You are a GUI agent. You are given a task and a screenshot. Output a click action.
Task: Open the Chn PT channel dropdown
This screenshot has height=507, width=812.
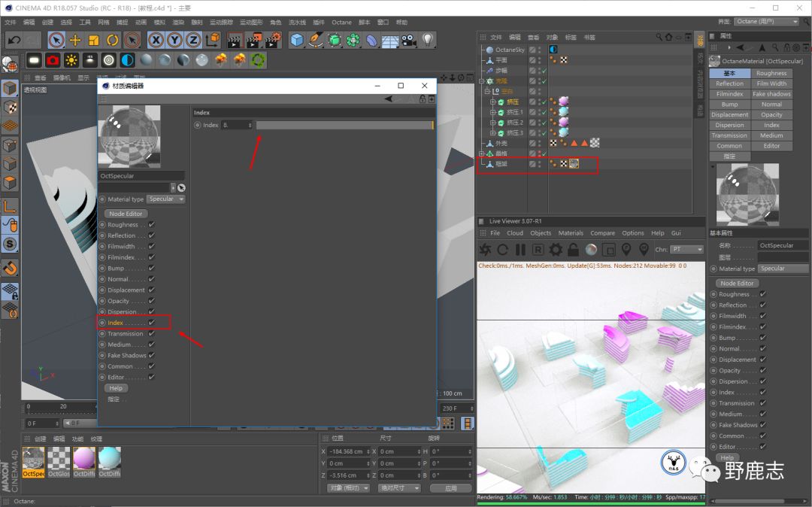click(x=687, y=250)
